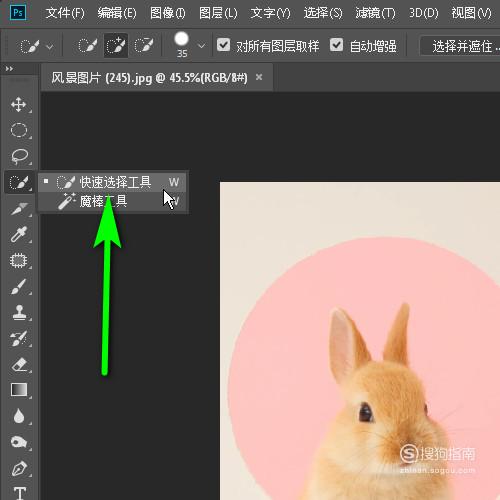The image size is (500, 500).
Task: Select the Eyedropper tool
Action: (x=19, y=234)
